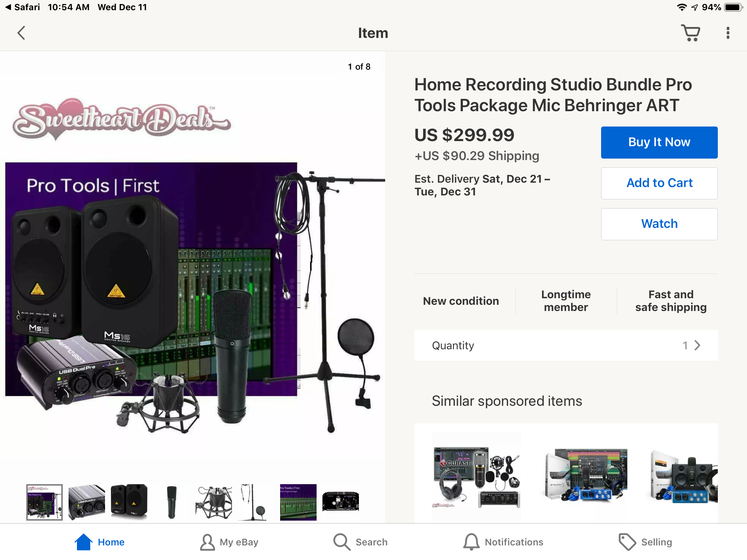Tap the Search magnifier tab
Viewport: 747px width, 560px height.
click(x=360, y=542)
